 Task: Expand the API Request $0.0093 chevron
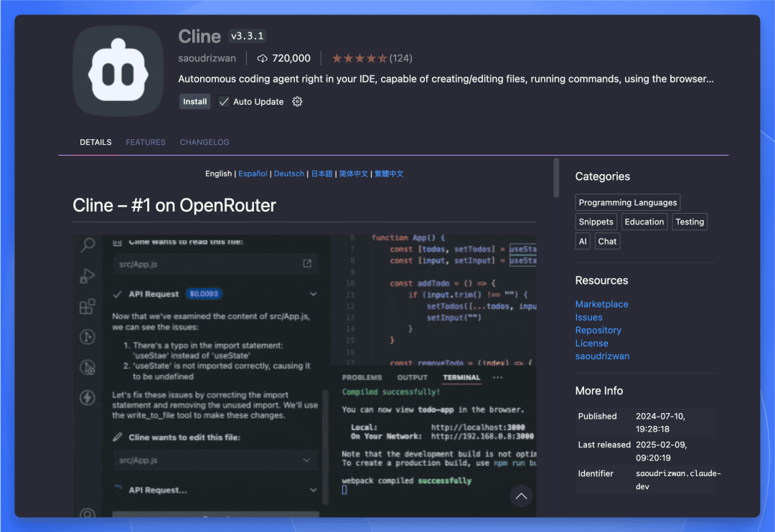314,294
